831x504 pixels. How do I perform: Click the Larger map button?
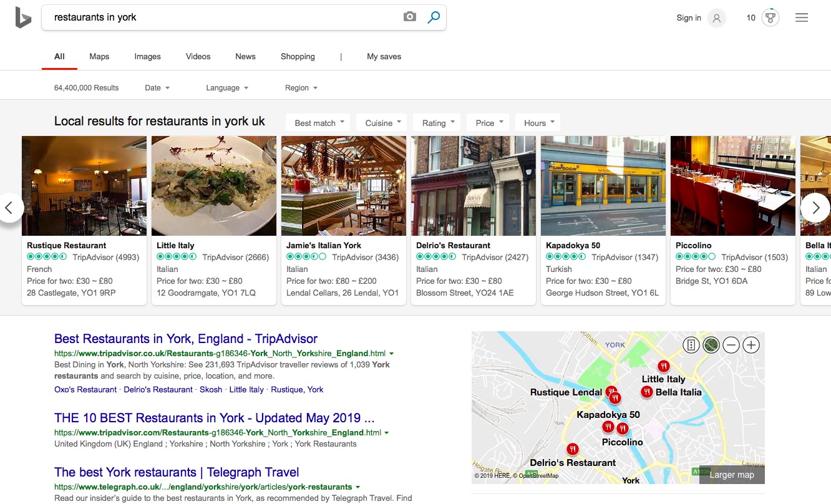coord(732,475)
